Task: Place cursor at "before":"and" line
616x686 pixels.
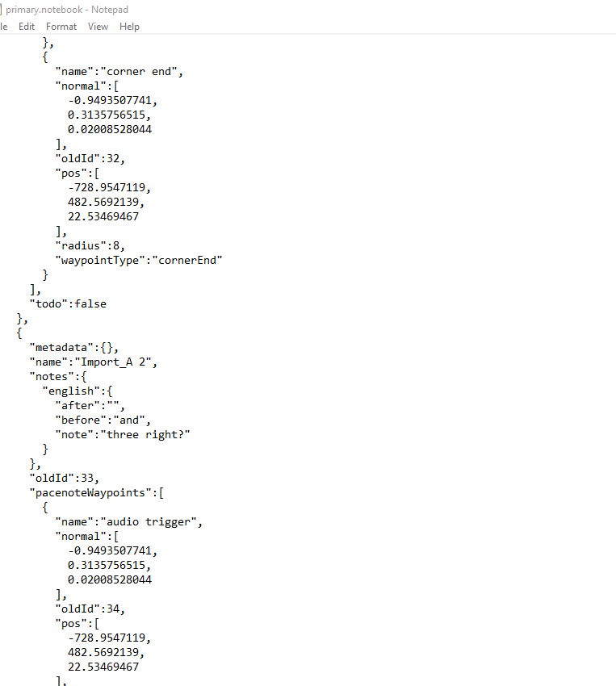Action: click(103, 420)
